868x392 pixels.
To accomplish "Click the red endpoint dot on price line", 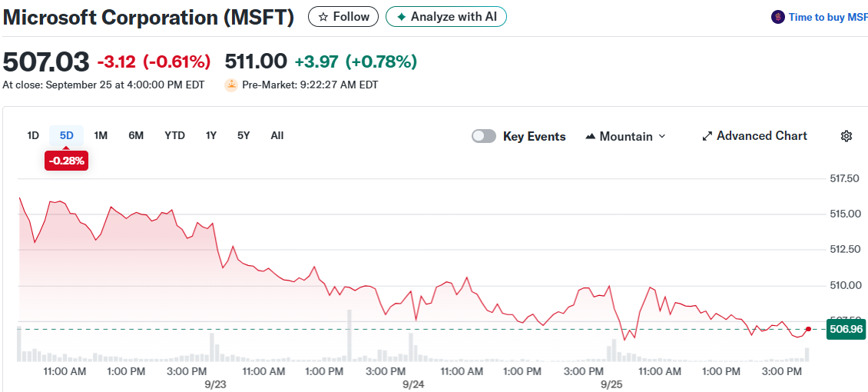I will [x=809, y=329].
